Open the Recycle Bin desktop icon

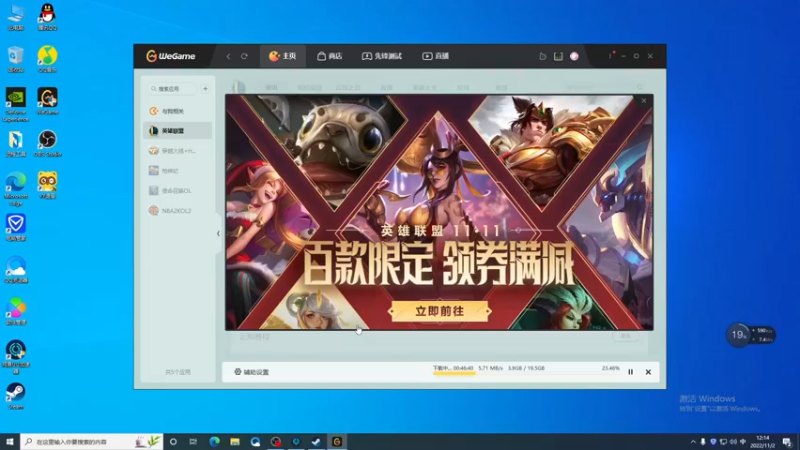pos(16,59)
